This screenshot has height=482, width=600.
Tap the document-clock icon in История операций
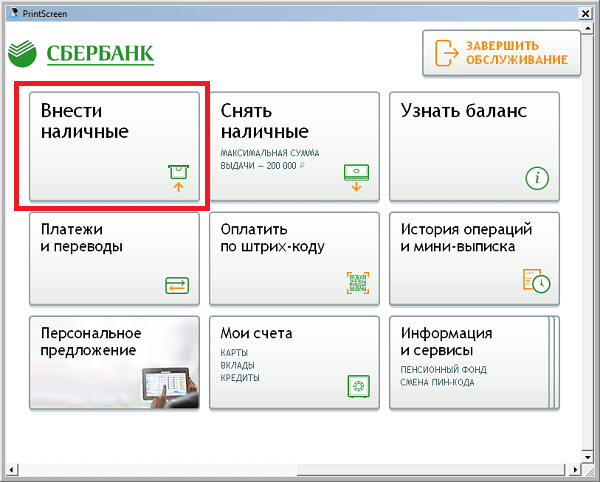tap(536, 281)
